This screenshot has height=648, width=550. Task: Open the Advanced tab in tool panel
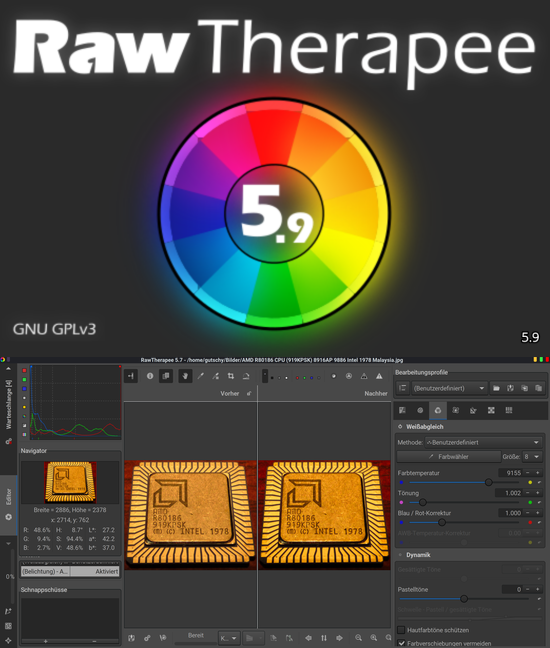click(455, 410)
